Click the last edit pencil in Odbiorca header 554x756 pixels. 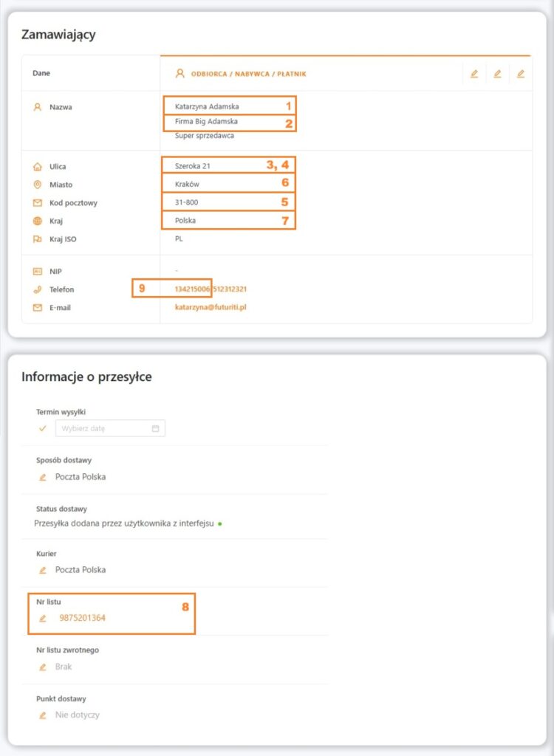pos(520,74)
